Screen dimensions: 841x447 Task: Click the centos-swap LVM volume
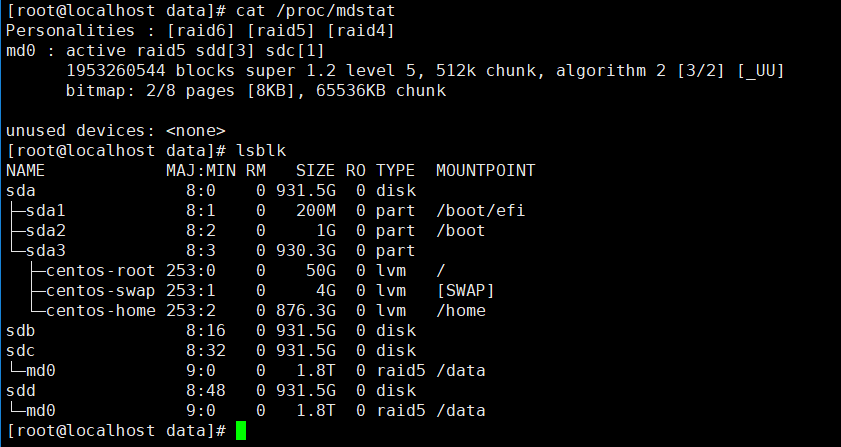coord(100,291)
